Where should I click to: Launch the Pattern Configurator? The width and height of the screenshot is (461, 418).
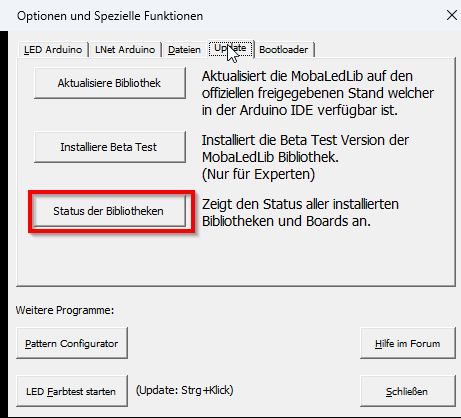(x=72, y=343)
